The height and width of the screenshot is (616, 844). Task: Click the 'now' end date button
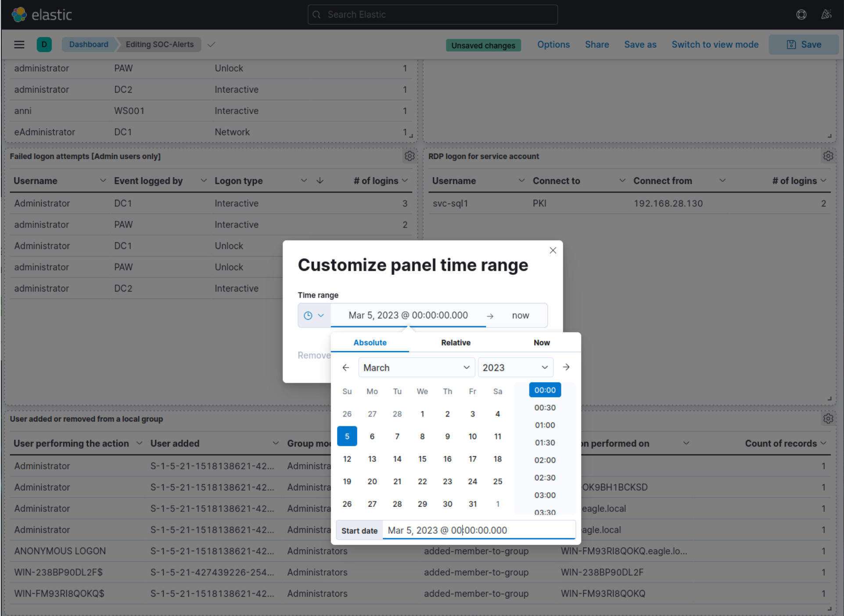tap(520, 315)
